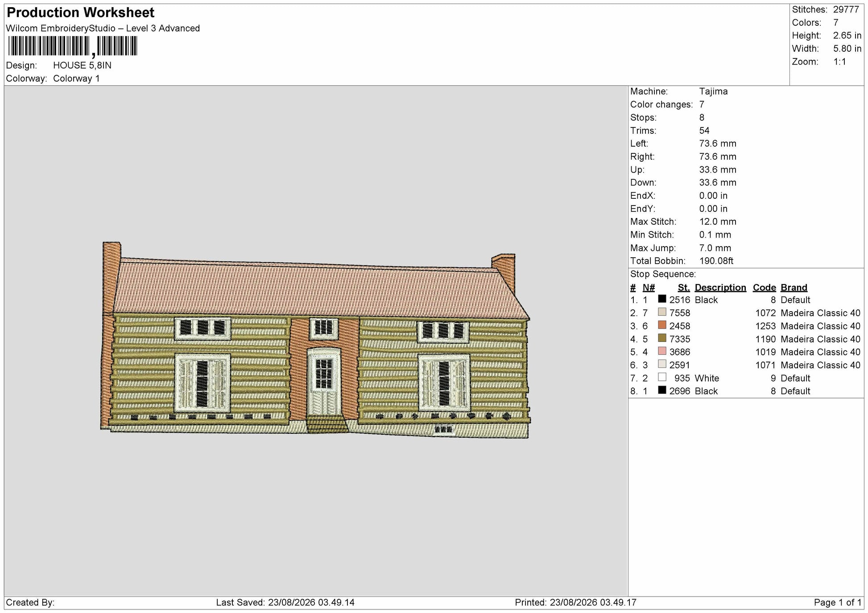The image size is (868, 613).
Task: Click the Machine value Tajima
Action: coord(713,91)
